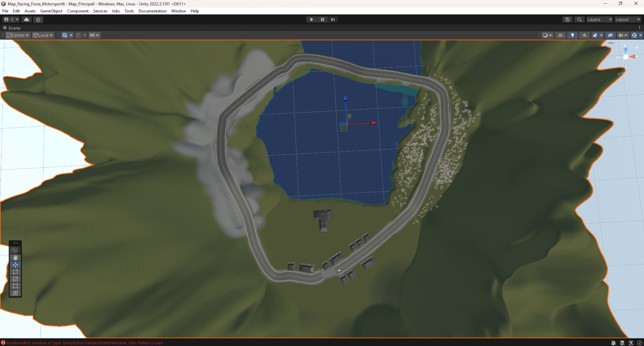Viewport: 644px width, 346px height.
Task: Toggle hidden objects visibility eye icon
Action: 610,35
